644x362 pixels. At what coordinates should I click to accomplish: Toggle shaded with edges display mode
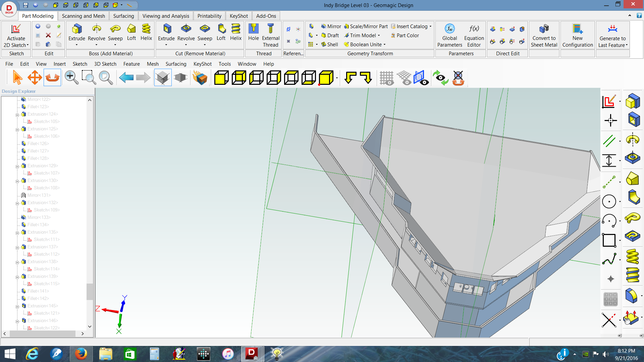click(163, 78)
